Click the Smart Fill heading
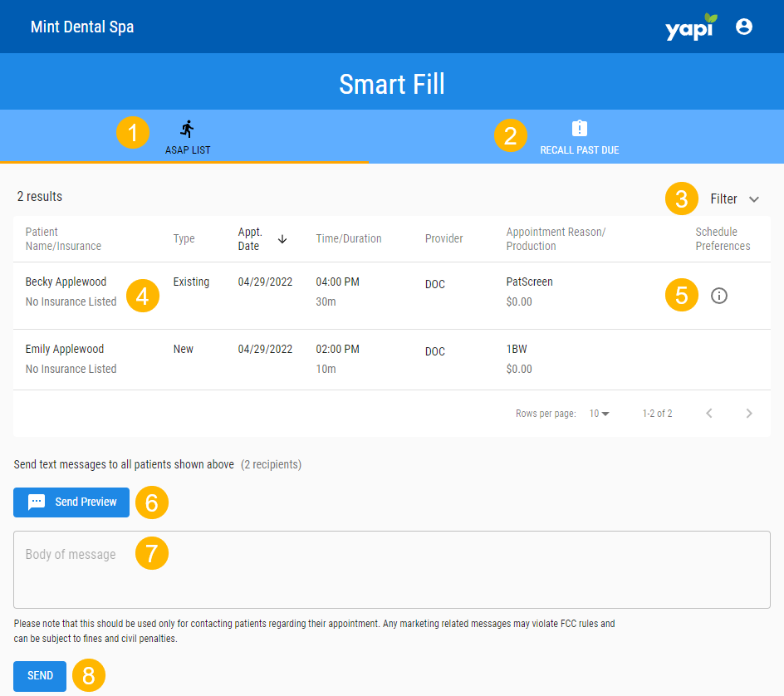 392,84
